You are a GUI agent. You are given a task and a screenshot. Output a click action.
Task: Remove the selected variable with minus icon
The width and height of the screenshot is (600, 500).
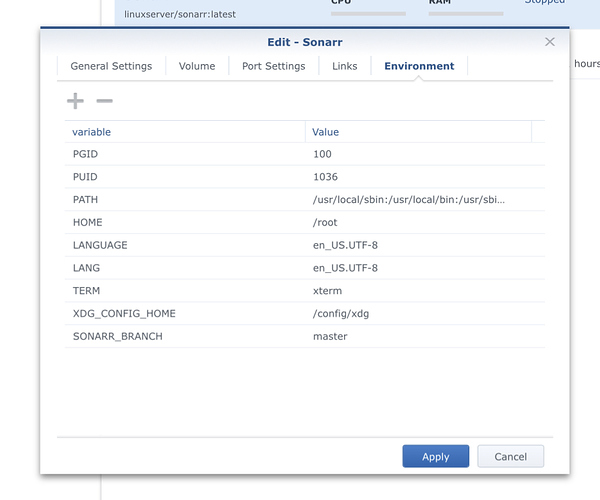pos(104,101)
